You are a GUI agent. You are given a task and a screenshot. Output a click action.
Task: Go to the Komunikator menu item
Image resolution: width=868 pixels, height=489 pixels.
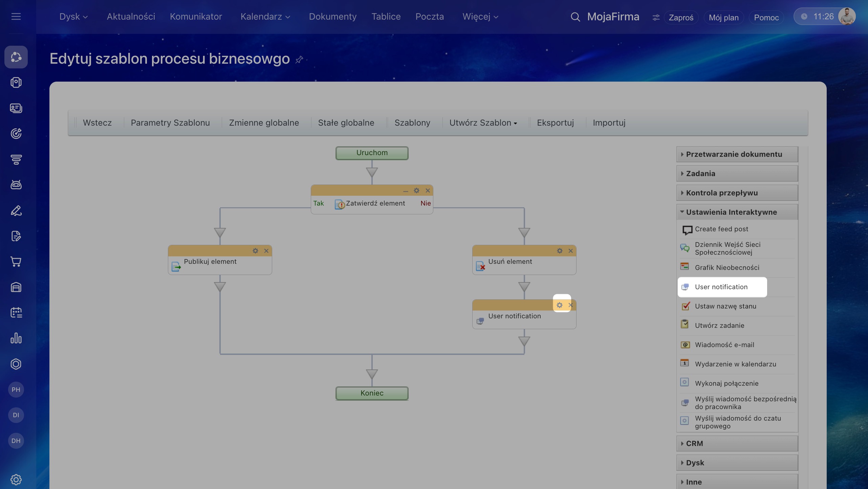(x=196, y=17)
